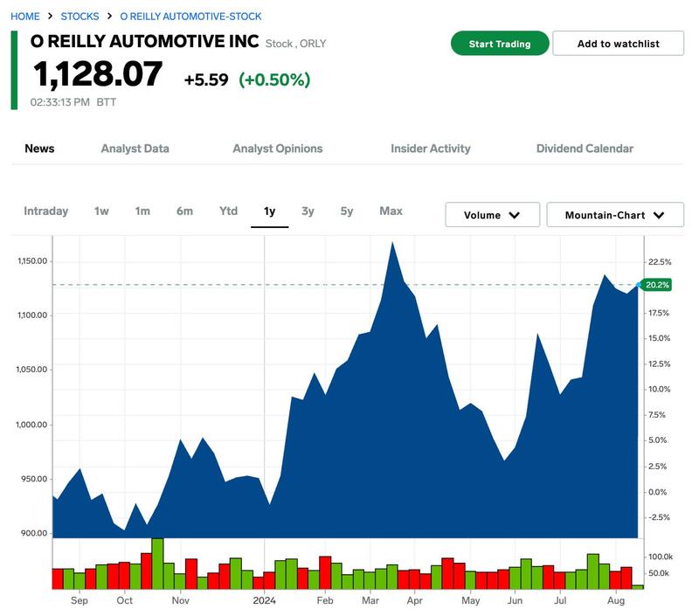Click the 15.0% percentage axis label

click(x=660, y=338)
